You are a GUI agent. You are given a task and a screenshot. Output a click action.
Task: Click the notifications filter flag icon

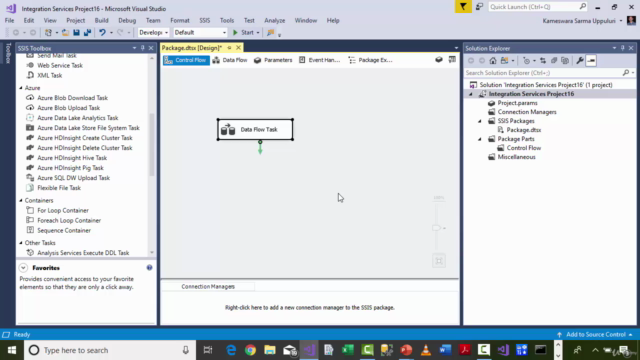coord(463,7)
